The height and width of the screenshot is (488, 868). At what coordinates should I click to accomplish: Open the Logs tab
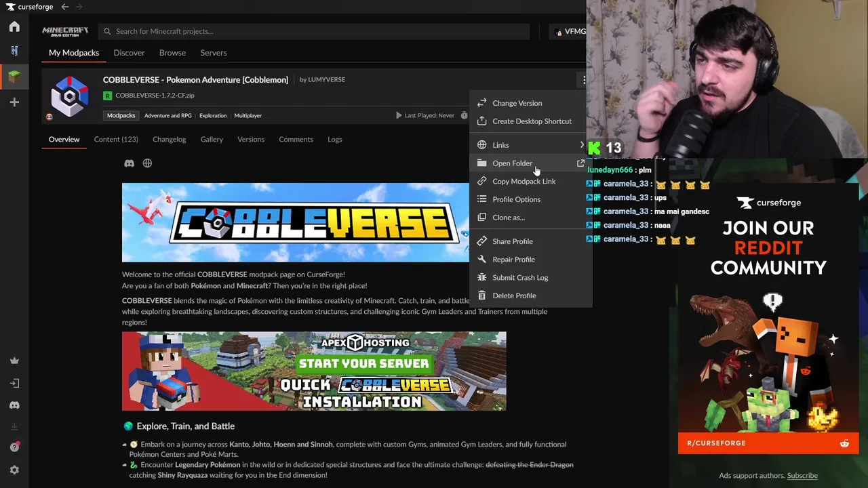pos(335,140)
